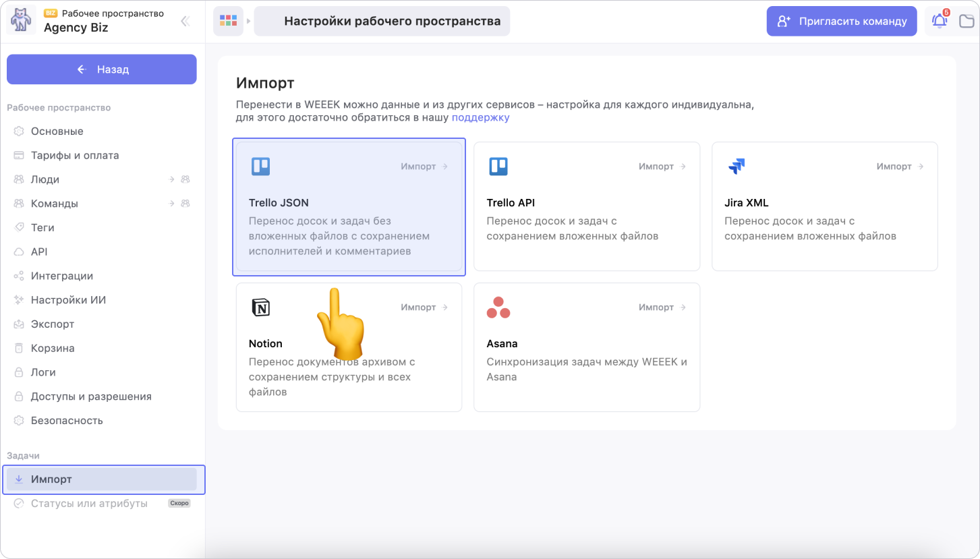Go to Интеграции section
This screenshot has width=980, height=559.
(62, 276)
